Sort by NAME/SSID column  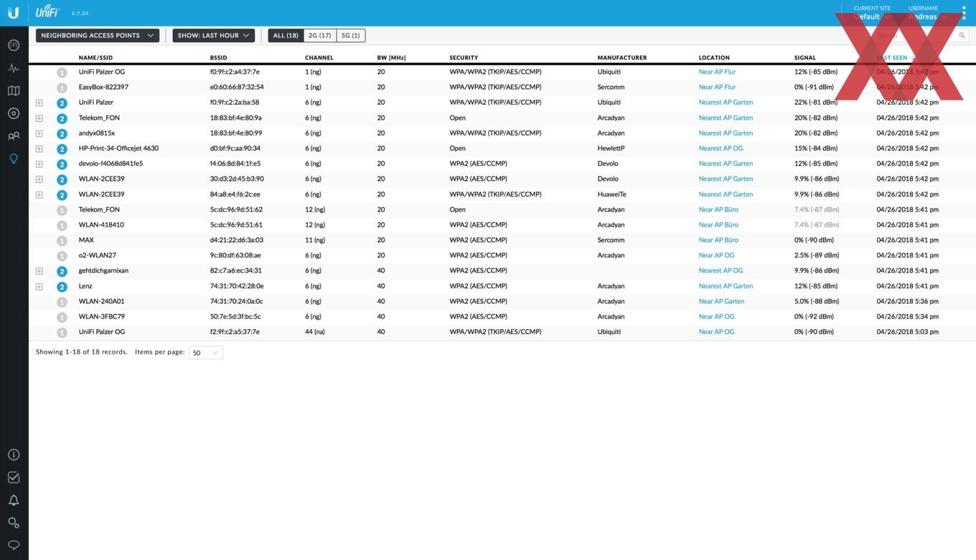(95, 57)
